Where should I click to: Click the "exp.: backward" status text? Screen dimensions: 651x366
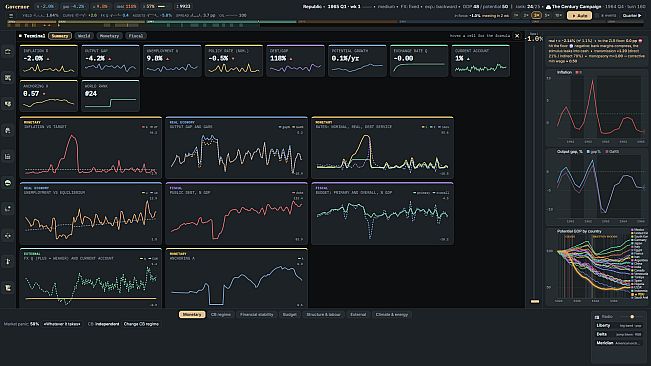pos(441,7)
